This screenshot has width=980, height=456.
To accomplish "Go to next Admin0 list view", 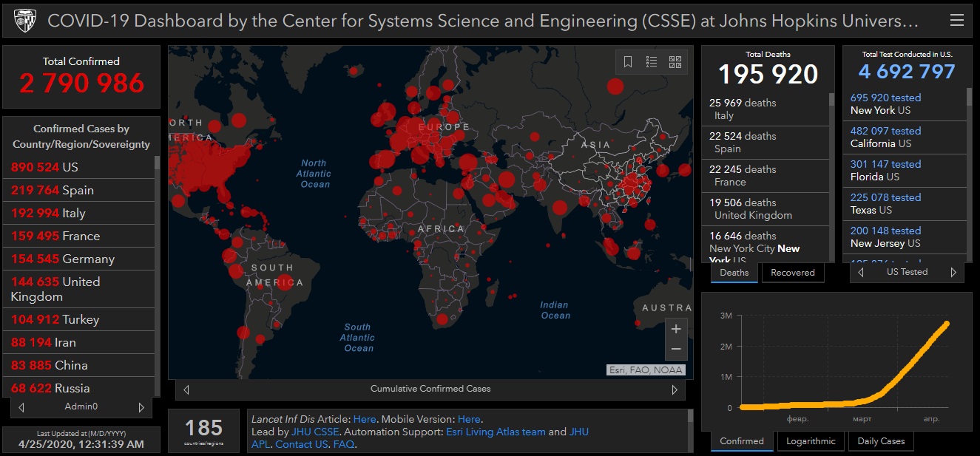I will (141, 407).
